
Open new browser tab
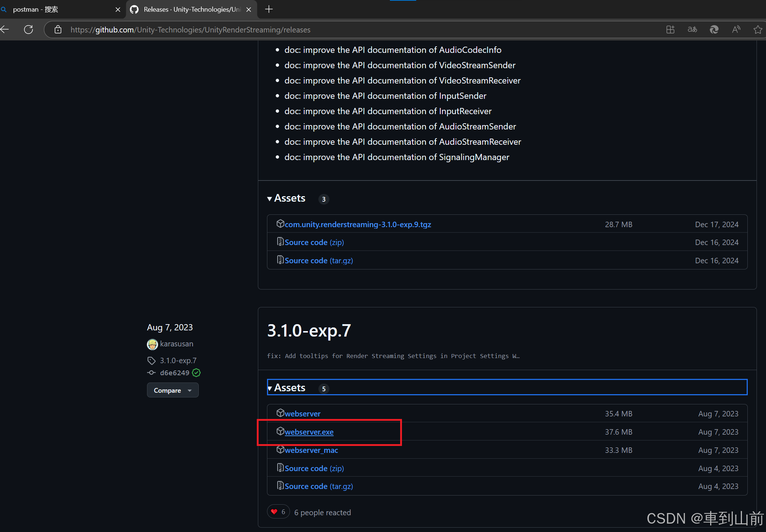click(x=269, y=9)
